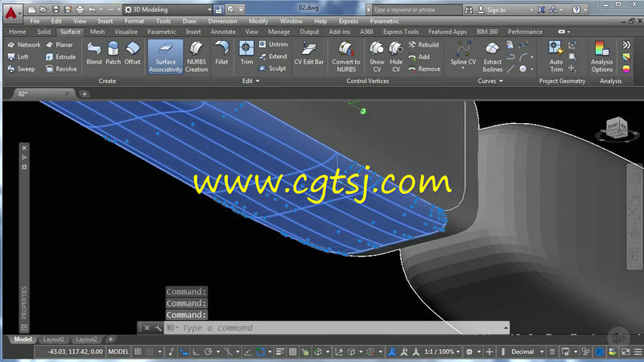Click the Patch surface tool
Viewport: 644px width, 362px height.
coord(113,53)
